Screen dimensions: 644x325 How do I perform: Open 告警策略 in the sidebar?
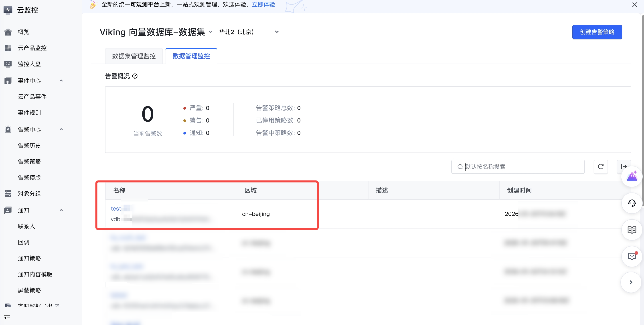tap(29, 162)
